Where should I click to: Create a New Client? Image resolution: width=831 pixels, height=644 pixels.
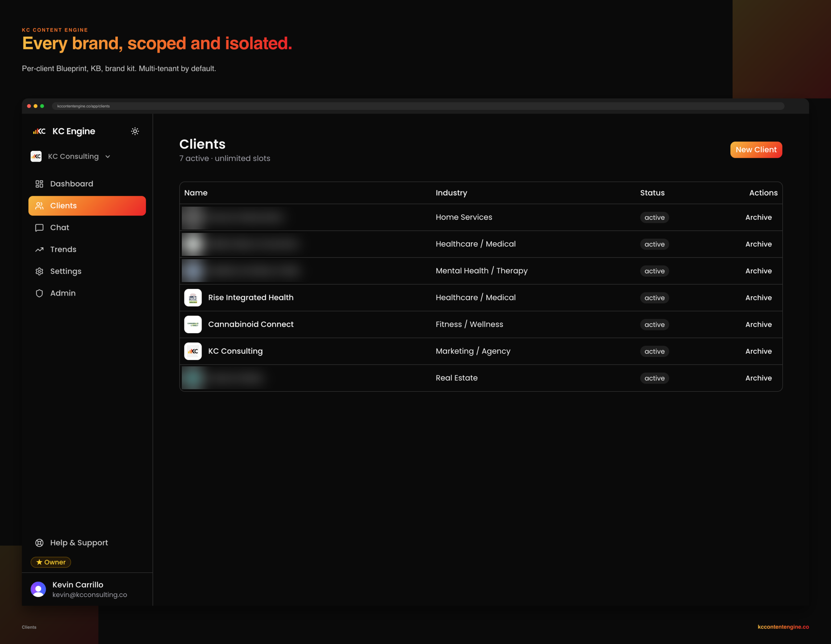[x=756, y=150]
